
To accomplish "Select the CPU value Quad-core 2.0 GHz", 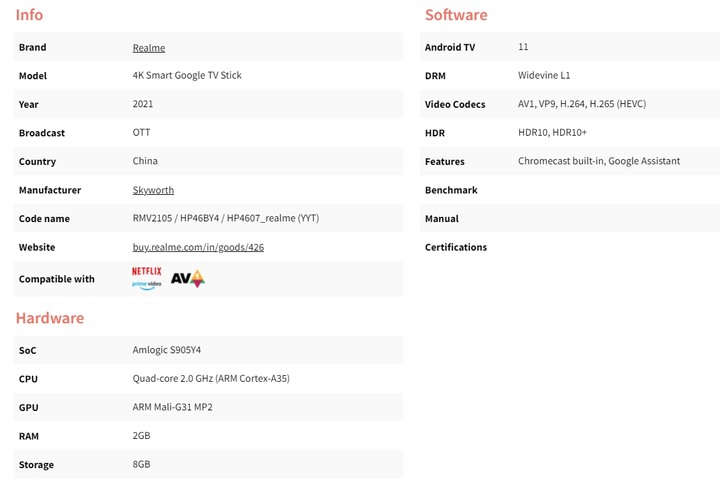I will point(173,378).
